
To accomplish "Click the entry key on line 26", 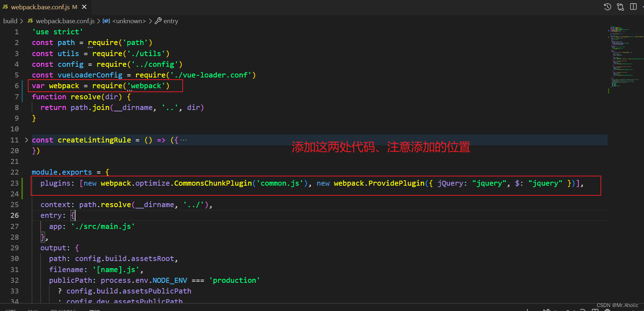I will (51, 215).
